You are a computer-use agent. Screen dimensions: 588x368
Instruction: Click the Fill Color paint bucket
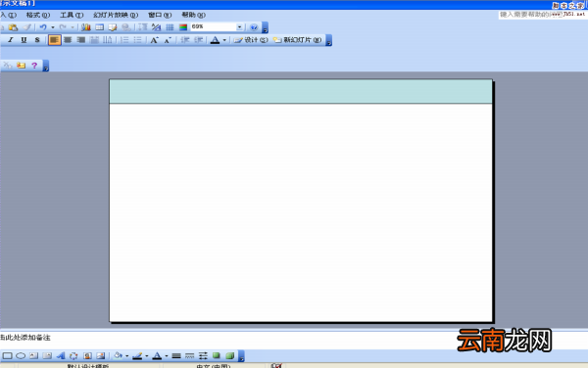tap(118, 355)
